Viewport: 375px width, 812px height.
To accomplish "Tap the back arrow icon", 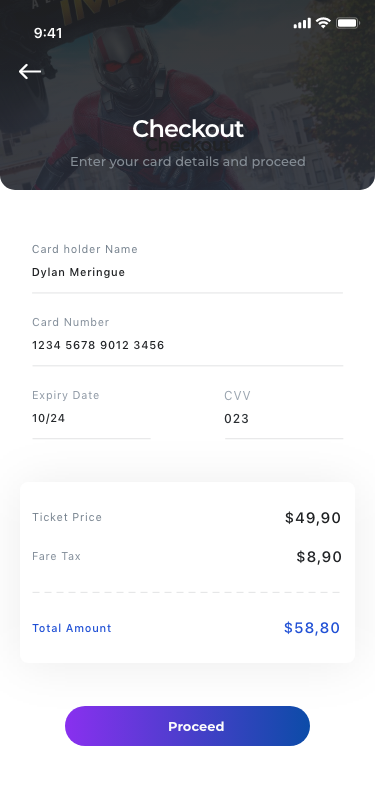I will tap(30, 71).
